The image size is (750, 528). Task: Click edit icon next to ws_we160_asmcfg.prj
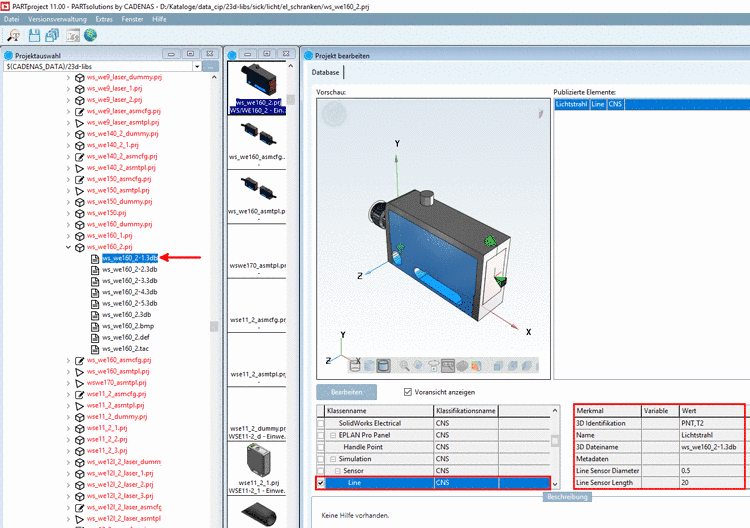pyautogui.click(x=80, y=360)
